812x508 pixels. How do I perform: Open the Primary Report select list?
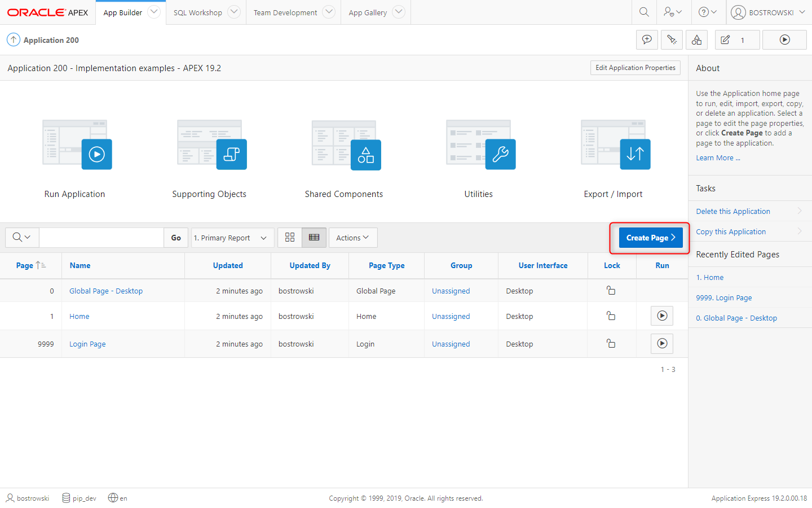[x=233, y=238]
